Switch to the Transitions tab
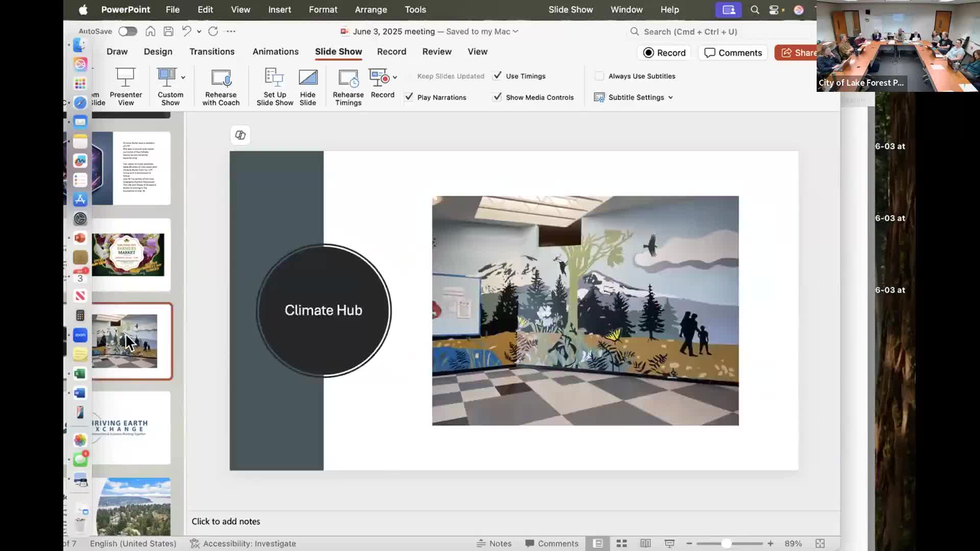 click(212, 52)
